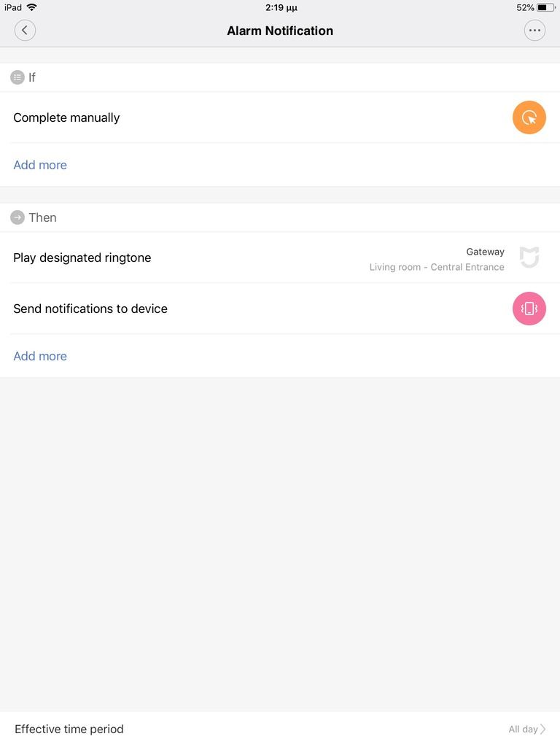
Task: Click the arrow icon beside Then
Action: coord(17,217)
